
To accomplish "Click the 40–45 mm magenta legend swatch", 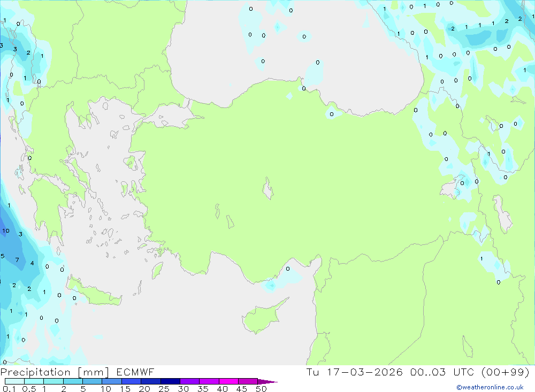I will coord(228,381).
